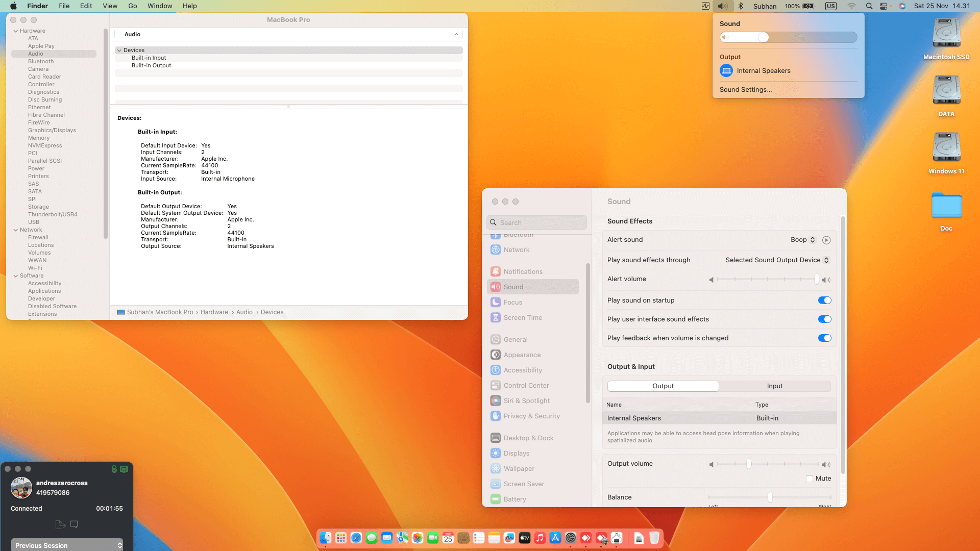
Task: Open Battery settings icon
Action: pyautogui.click(x=495, y=499)
